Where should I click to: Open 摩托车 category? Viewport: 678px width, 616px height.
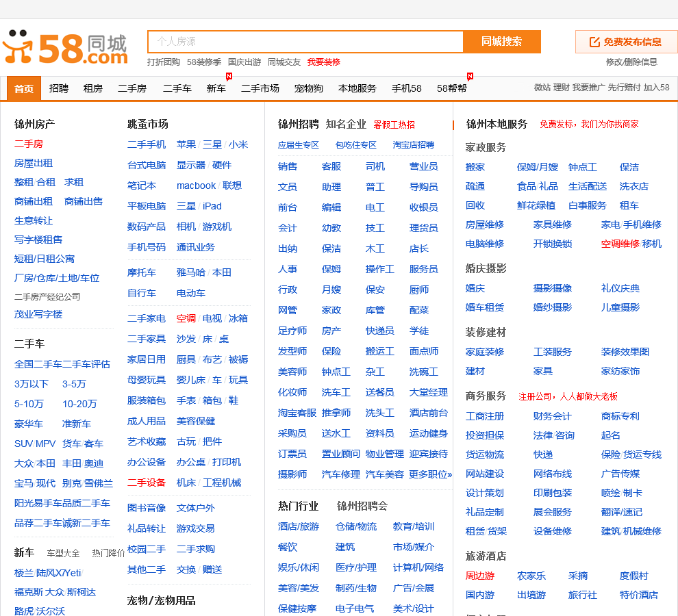pyautogui.click(x=141, y=273)
